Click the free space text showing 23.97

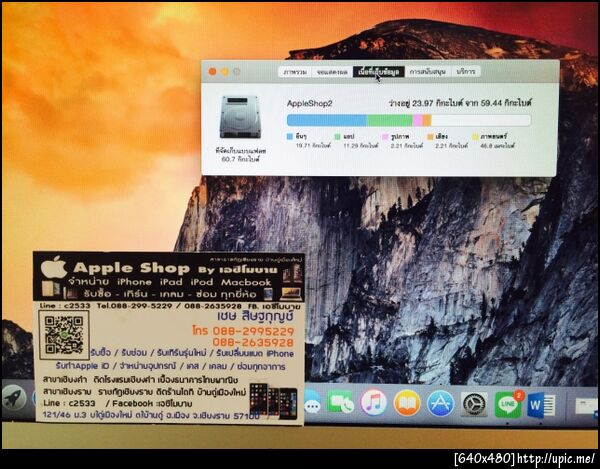(460, 103)
